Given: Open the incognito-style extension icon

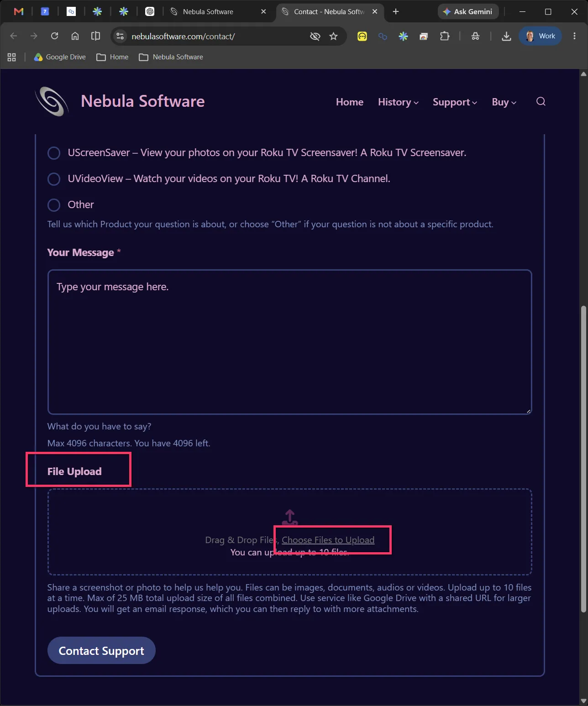Looking at the screenshot, I should (x=475, y=36).
